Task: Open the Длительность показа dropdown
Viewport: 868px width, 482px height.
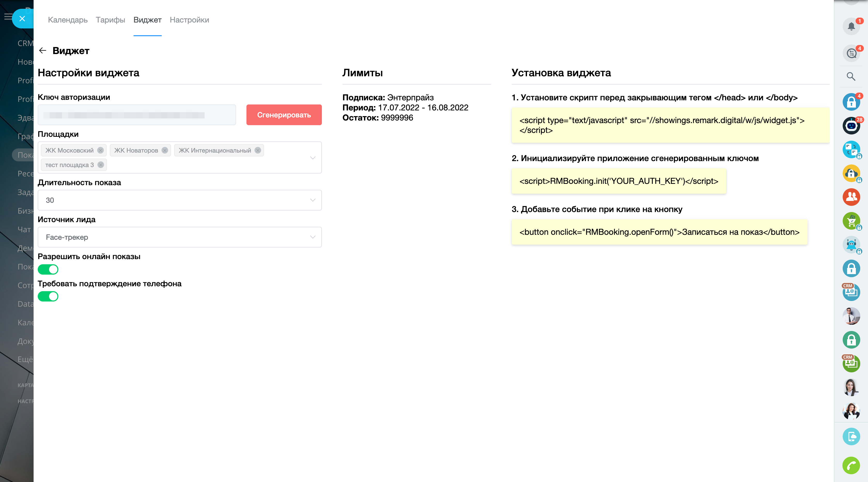Action: coord(180,200)
